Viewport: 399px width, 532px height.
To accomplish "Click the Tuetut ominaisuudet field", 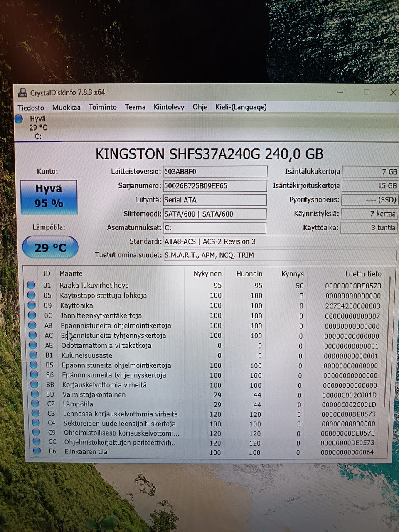I will 280,255.
